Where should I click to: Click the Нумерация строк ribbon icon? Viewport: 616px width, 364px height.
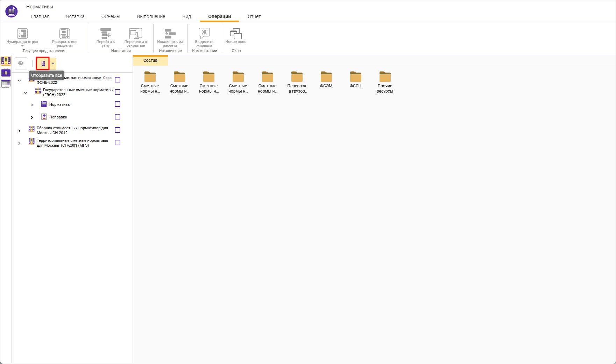pyautogui.click(x=22, y=34)
